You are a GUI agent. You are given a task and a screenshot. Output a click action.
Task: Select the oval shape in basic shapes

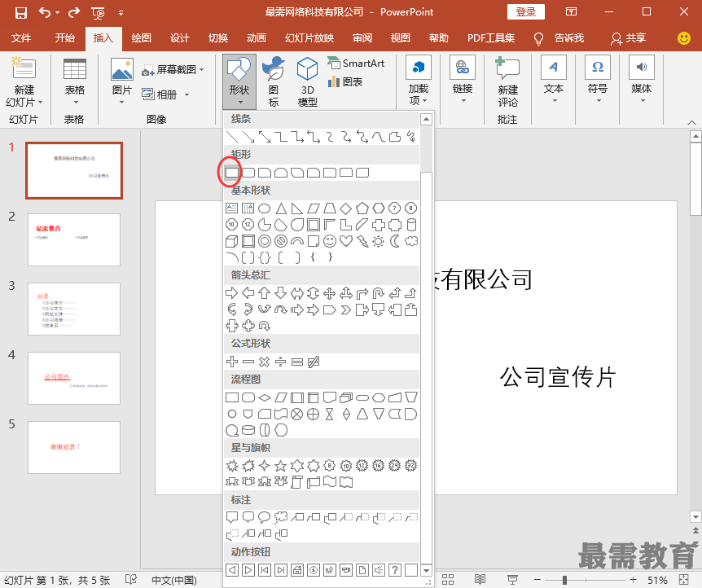265,208
